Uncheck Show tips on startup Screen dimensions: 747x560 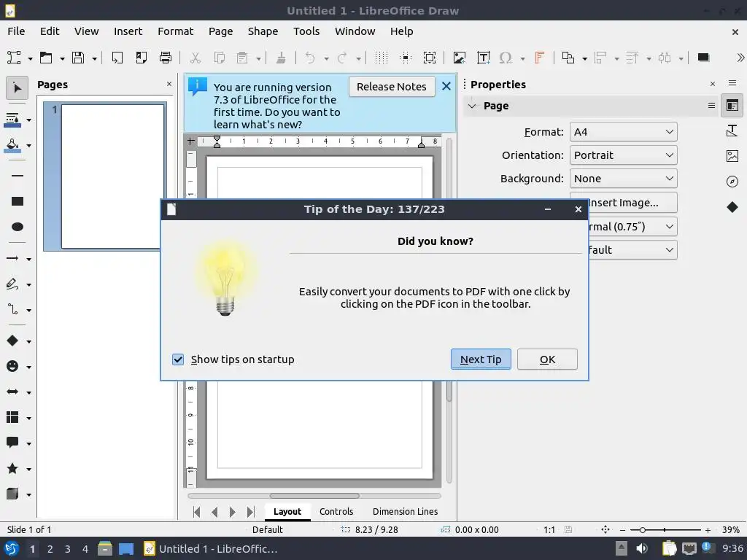(x=178, y=359)
